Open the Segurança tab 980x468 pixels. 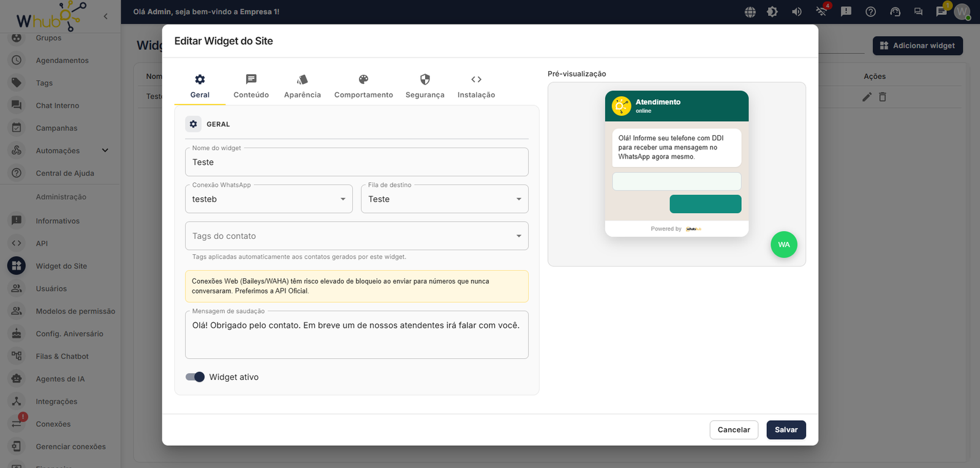tap(425, 86)
